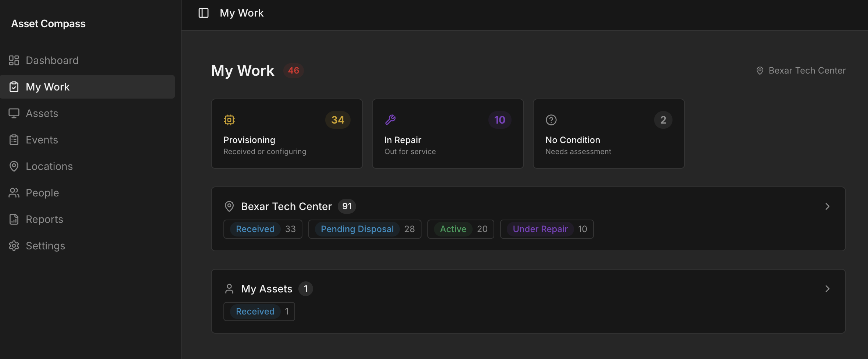Open the Provisioning card

[x=287, y=134]
